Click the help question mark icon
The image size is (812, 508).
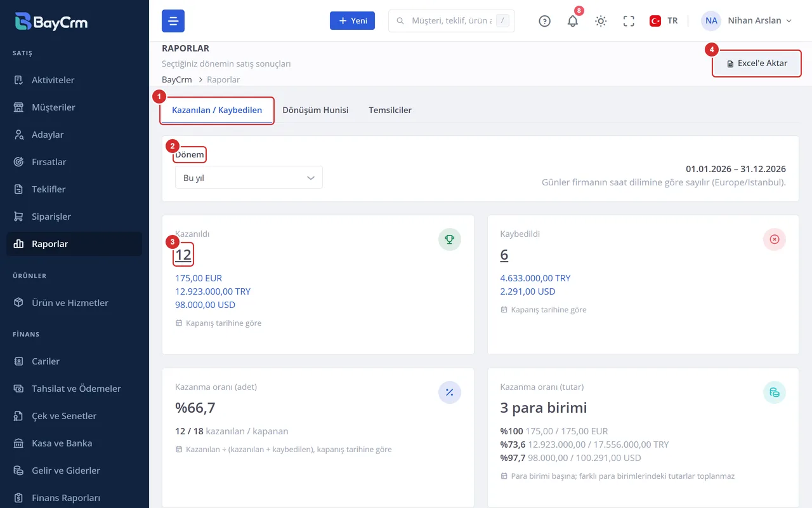click(544, 21)
